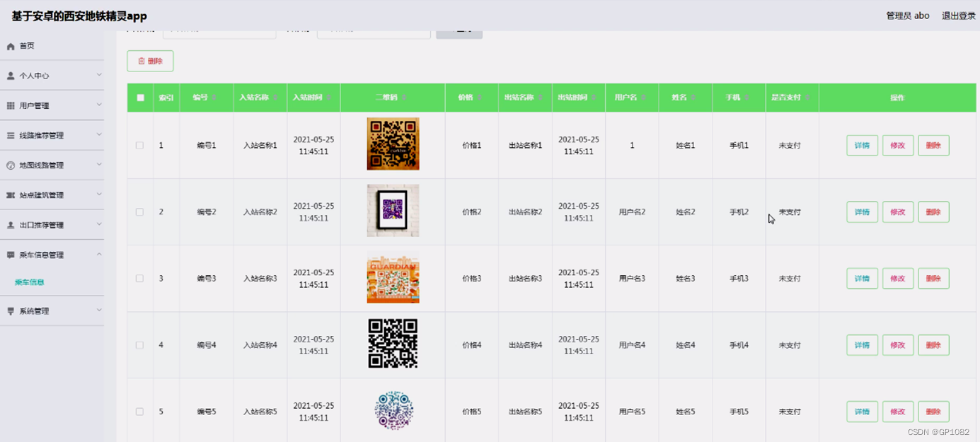Sort by the 入站名称 column arrows
The width and height of the screenshot is (980, 442).
click(275, 98)
